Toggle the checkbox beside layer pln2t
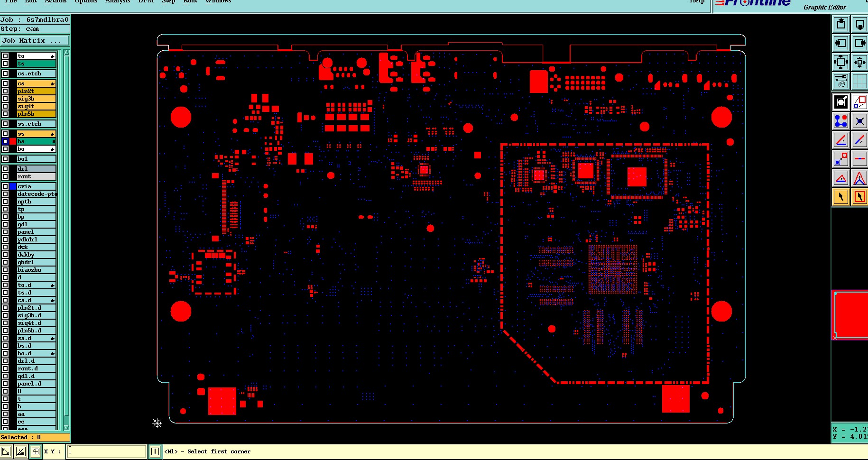868x460 pixels. point(5,91)
